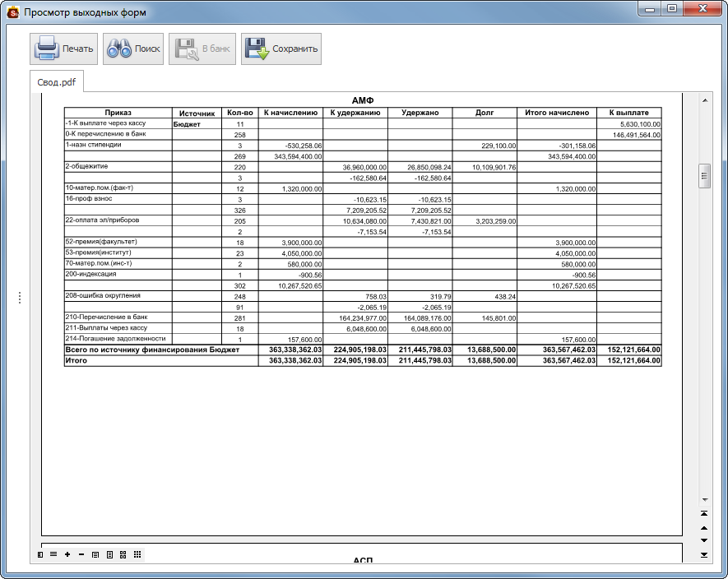Jump to the first page arrow
The image size is (728, 579).
click(704, 513)
